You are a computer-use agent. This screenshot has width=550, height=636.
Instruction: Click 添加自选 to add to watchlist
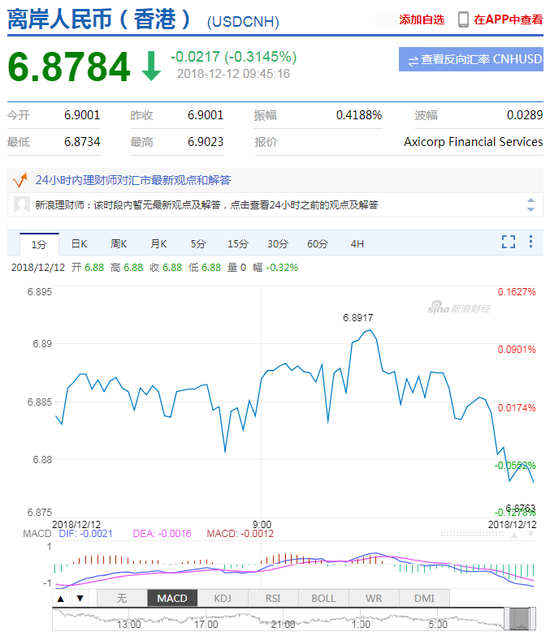point(421,19)
